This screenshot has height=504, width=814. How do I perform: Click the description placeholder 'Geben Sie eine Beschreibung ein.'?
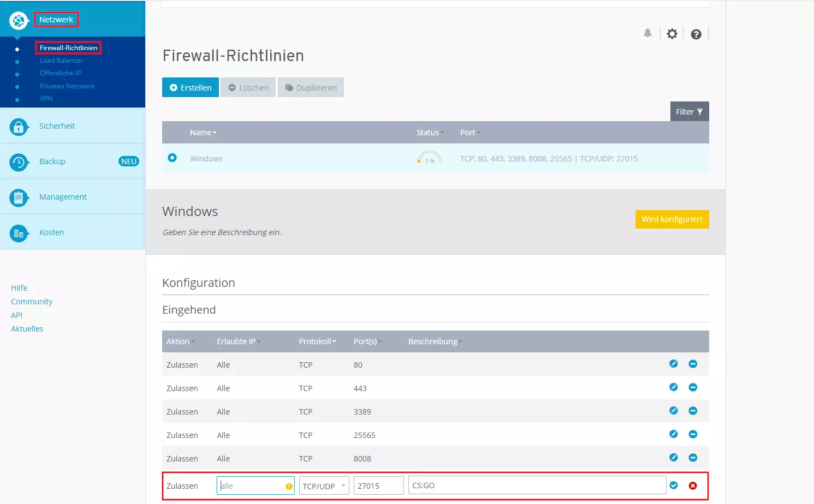[x=222, y=232]
